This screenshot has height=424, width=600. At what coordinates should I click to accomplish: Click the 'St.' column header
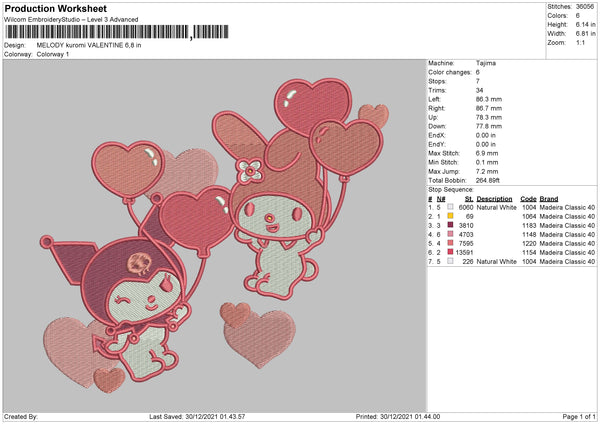point(469,199)
